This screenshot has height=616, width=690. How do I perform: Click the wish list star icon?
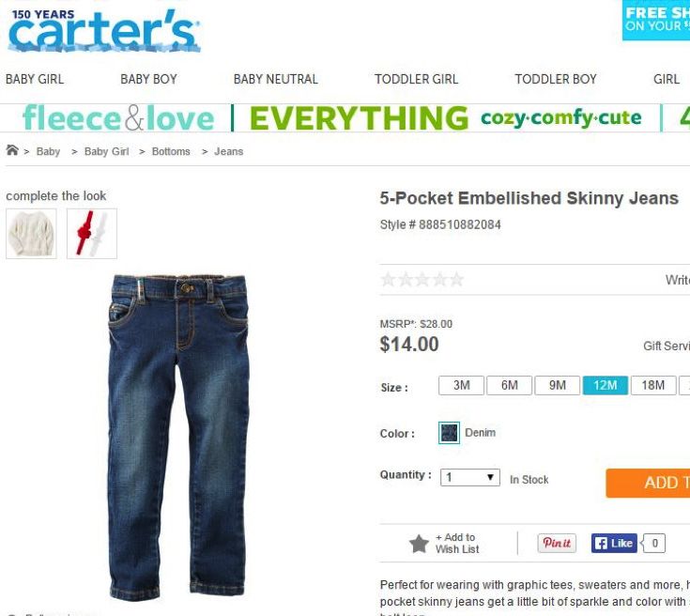point(419,544)
